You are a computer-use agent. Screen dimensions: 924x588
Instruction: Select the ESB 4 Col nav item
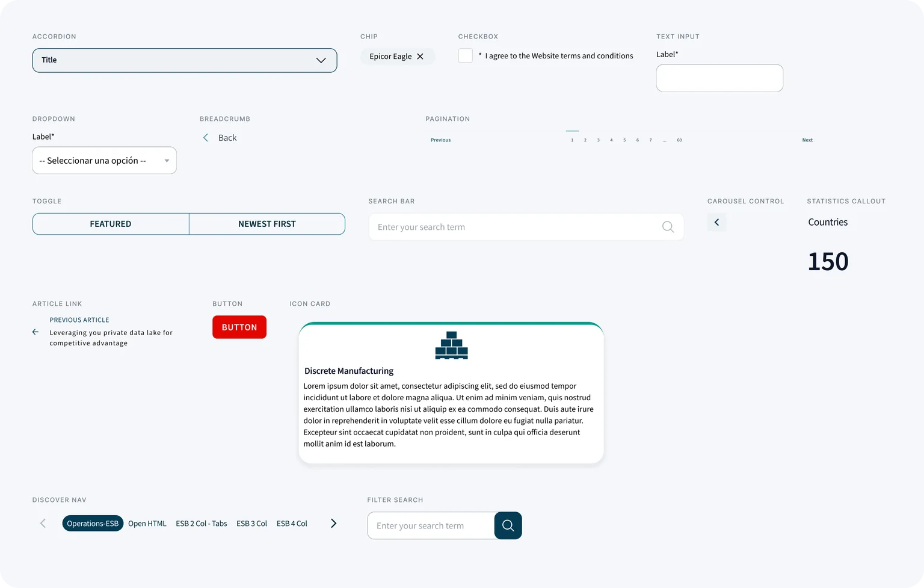coord(292,524)
